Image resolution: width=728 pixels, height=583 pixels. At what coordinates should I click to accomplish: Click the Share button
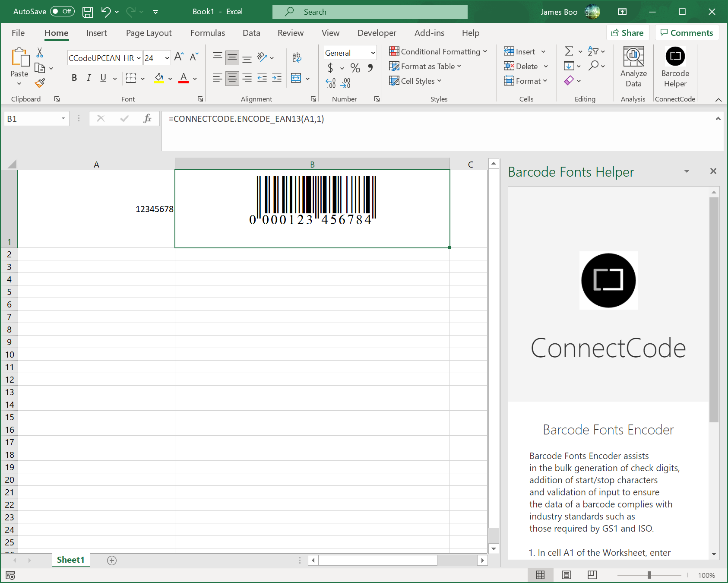click(x=627, y=33)
